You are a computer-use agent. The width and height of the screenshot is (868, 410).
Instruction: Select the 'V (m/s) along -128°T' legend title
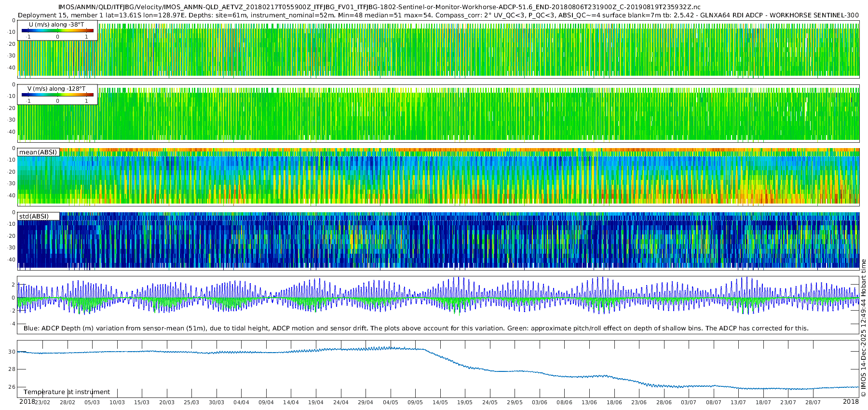pyautogui.click(x=56, y=89)
